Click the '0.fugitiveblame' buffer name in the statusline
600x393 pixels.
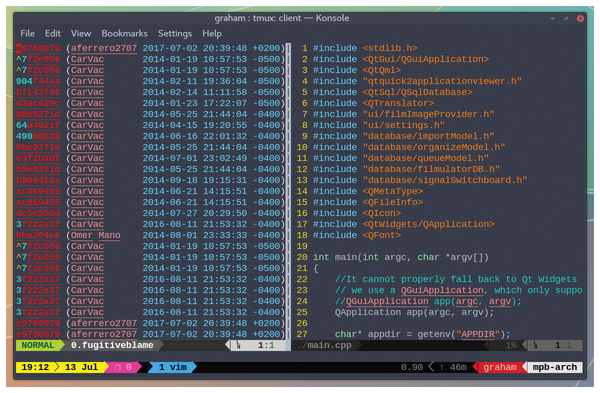pos(112,345)
